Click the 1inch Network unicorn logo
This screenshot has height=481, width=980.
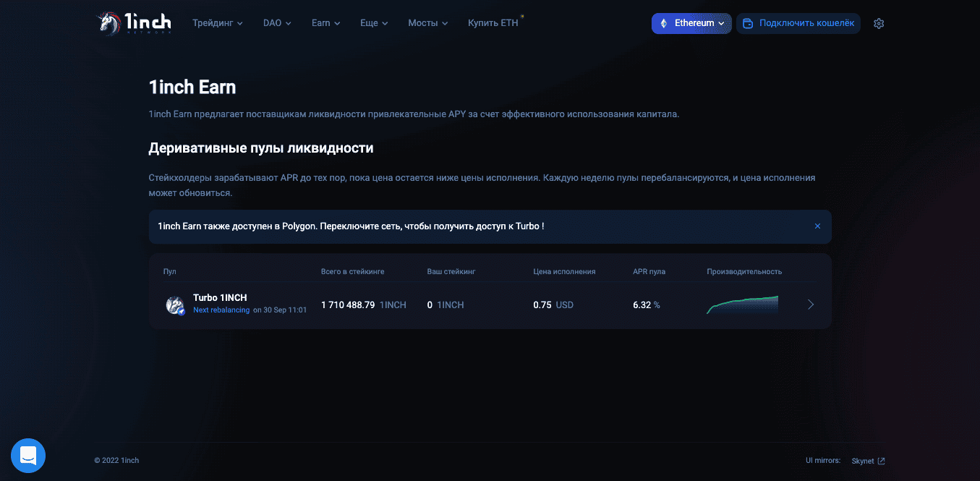tap(135, 23)
